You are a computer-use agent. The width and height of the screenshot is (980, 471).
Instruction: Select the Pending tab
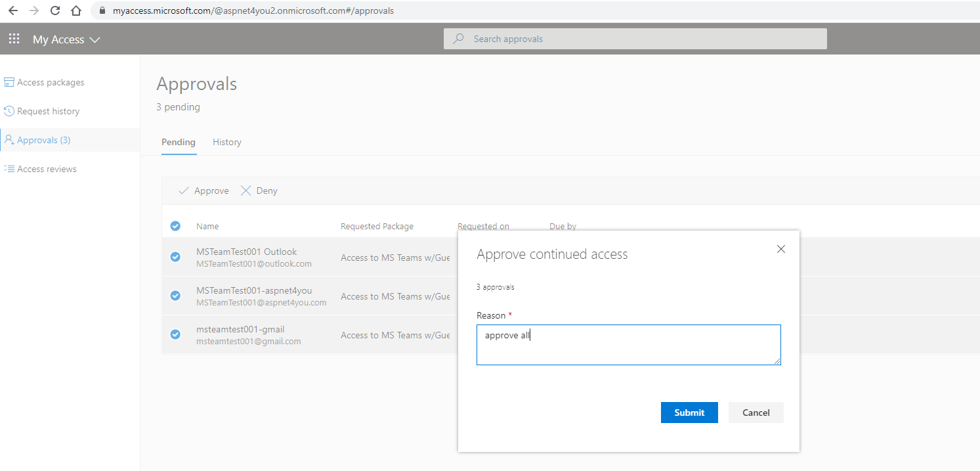click(x=179, y=142)
